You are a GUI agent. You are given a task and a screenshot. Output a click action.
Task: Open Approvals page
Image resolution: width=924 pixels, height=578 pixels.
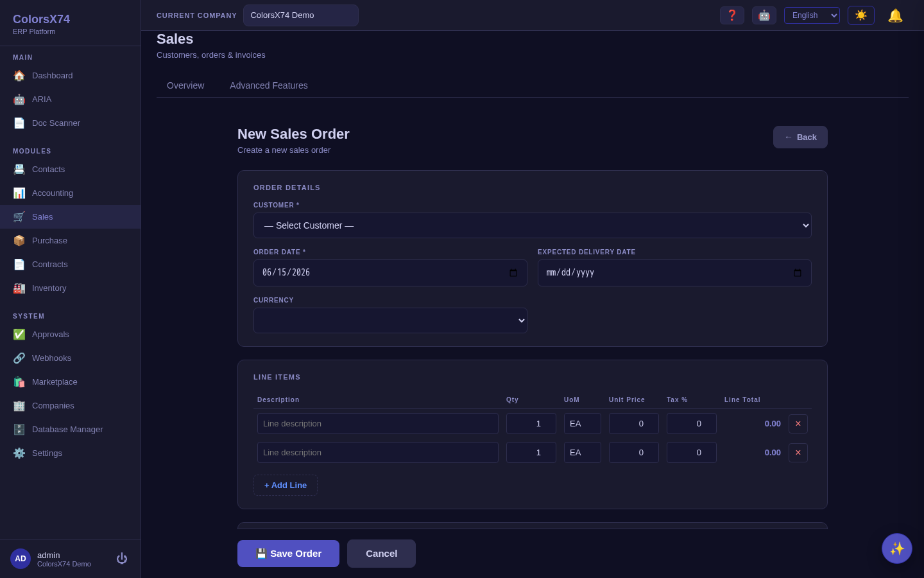pos(70,335)
